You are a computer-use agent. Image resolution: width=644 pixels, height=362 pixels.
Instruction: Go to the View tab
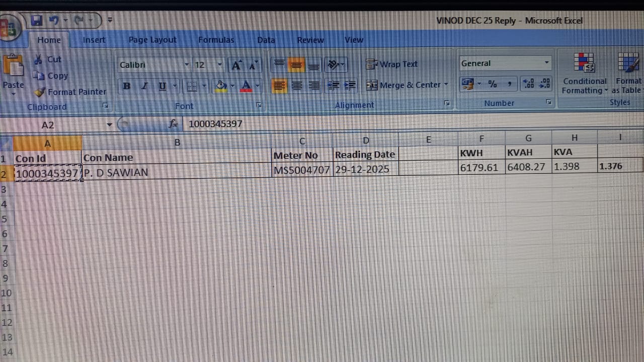354,40
